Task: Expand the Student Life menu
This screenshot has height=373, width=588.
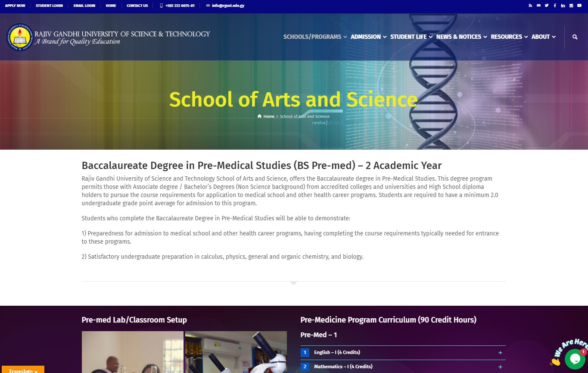Action: coord(411,37)
